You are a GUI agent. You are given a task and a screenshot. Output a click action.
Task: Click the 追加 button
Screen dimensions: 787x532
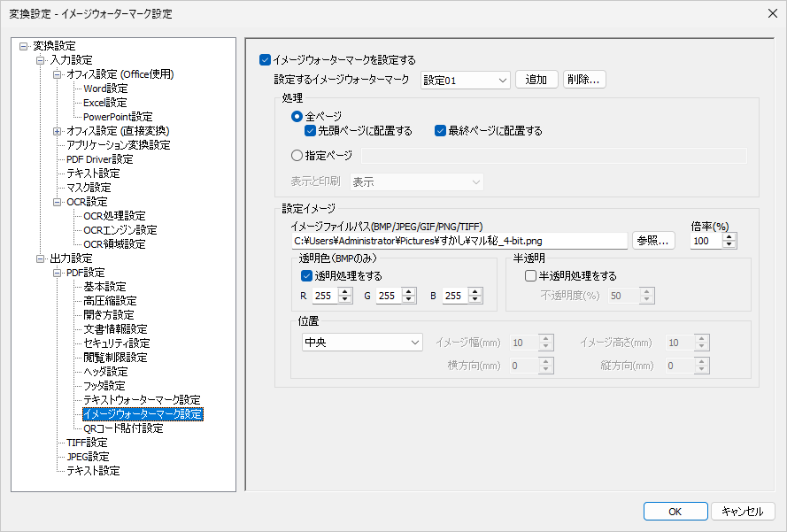pyautogui.click(x=536, y=80)
